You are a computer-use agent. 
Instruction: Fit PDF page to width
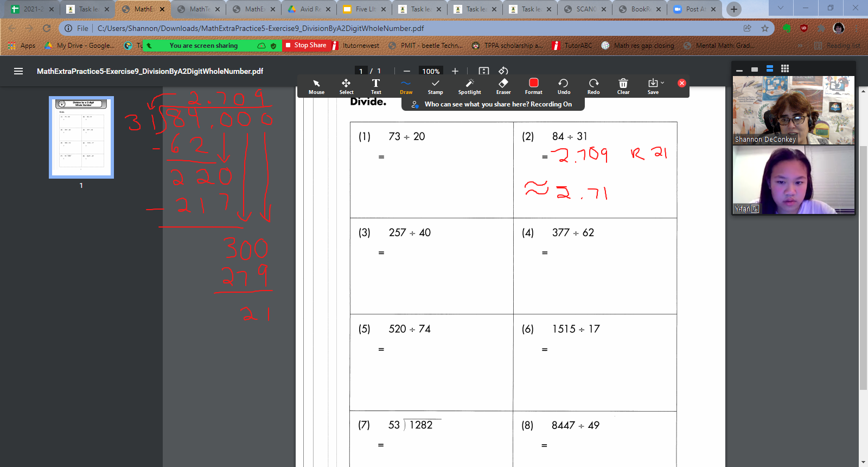[484, 71]
